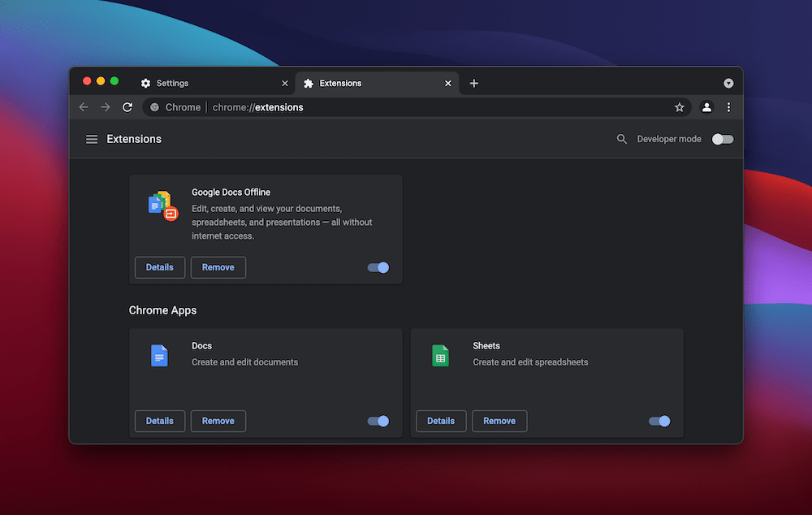812x515 pixels.
Task: Click the Google Docs Offline extension icon
Action: [x=160, y=206]
